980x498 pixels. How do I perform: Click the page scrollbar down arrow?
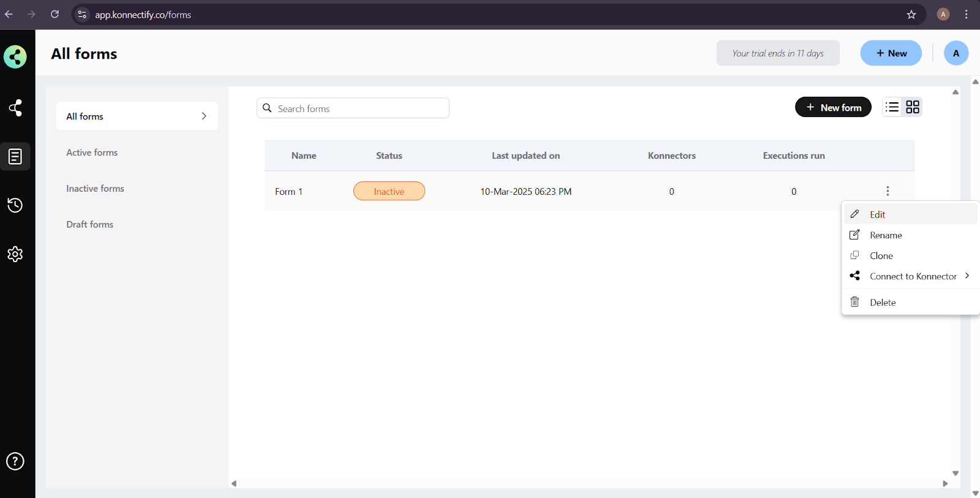pos(975,493)
